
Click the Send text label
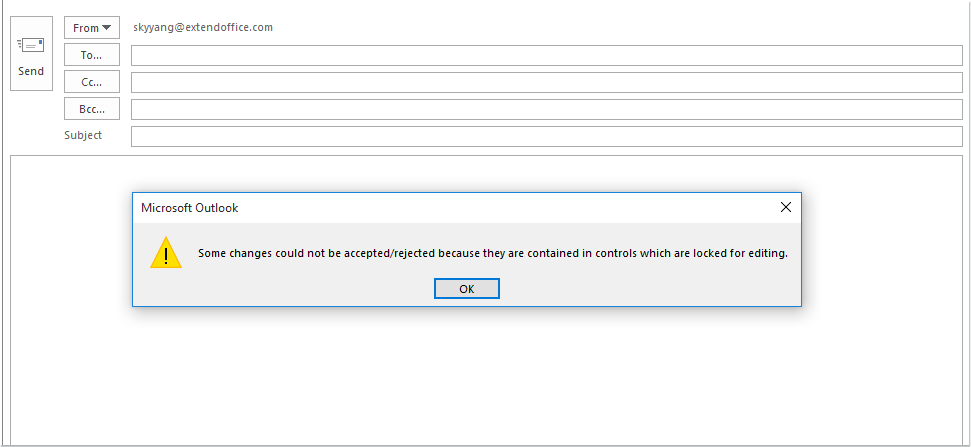pos(31,71)
